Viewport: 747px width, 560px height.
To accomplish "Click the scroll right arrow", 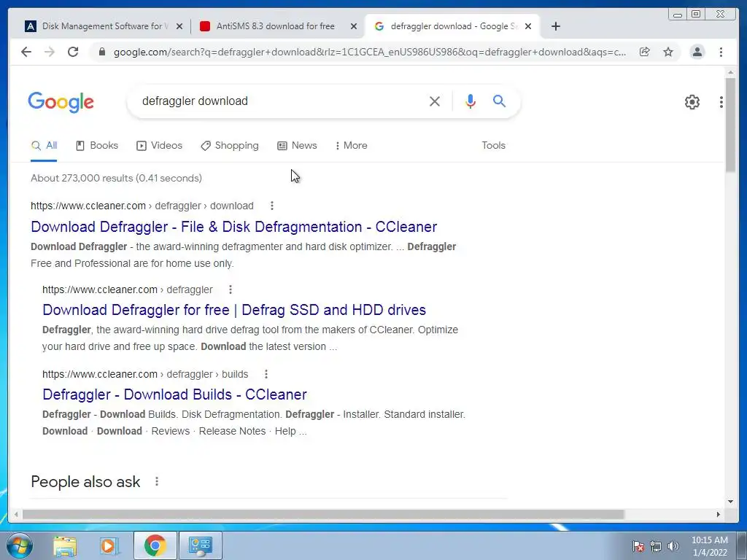I will point(718,514).
